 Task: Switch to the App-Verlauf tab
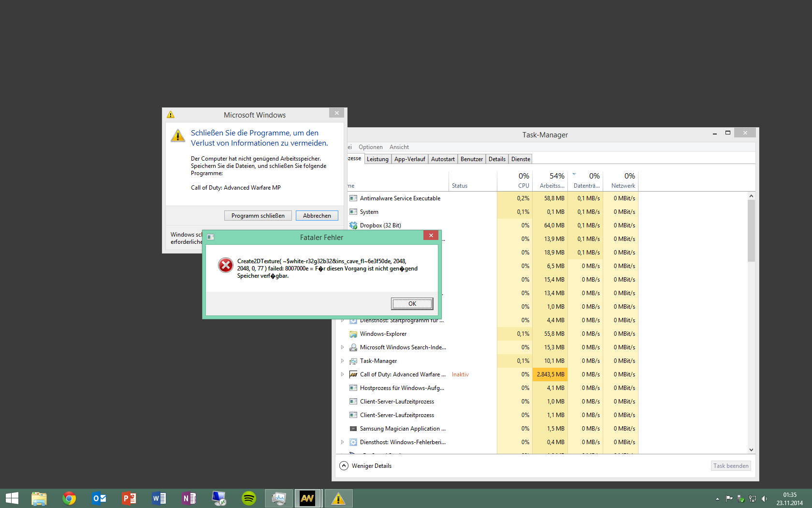click(x=410, y=159)
